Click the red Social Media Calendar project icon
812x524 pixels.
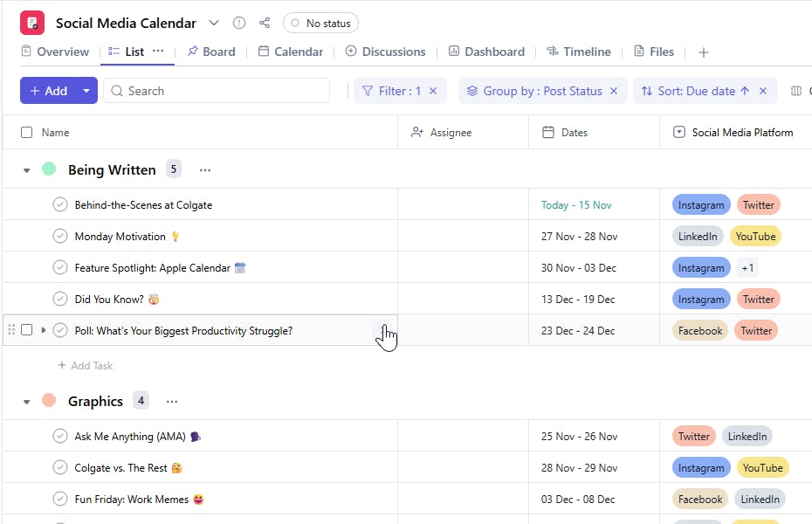click(x=32, y=23)
